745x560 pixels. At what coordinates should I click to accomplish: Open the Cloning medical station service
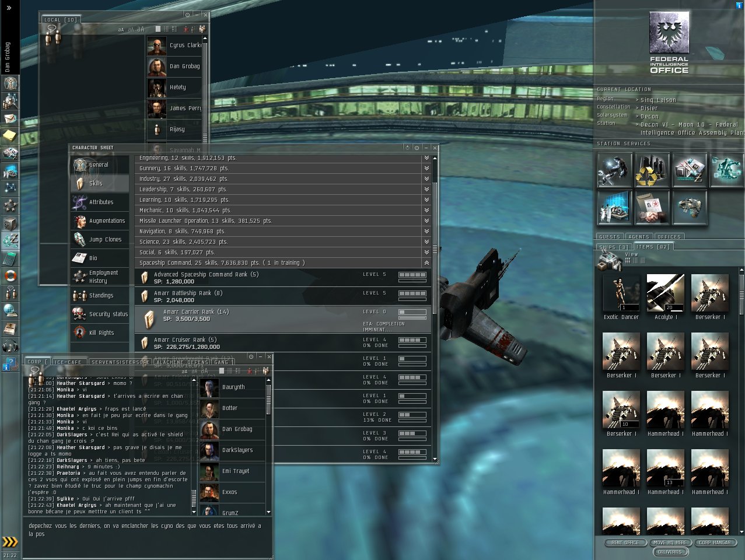[x=726, y=170]
